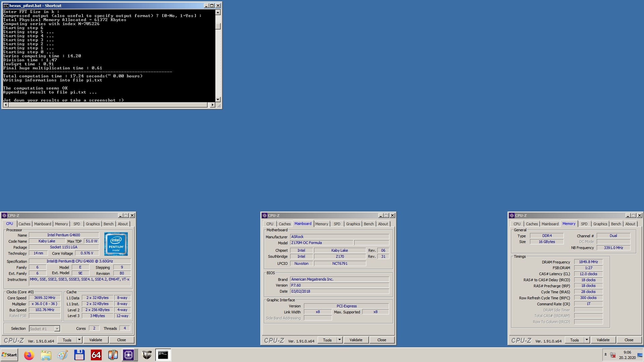Click the console window title bar icon
This screenshot has width=644, height=362.
tap(6, 6)
